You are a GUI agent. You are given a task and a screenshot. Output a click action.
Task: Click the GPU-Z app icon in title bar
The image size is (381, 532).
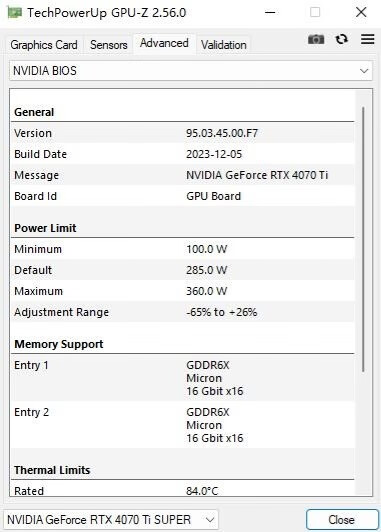coord(15,13)
